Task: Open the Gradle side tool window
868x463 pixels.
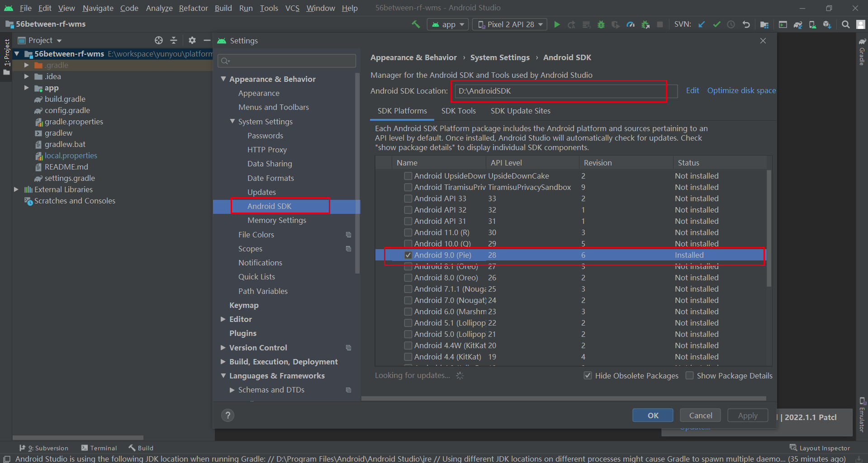Action: click(862, 52)
